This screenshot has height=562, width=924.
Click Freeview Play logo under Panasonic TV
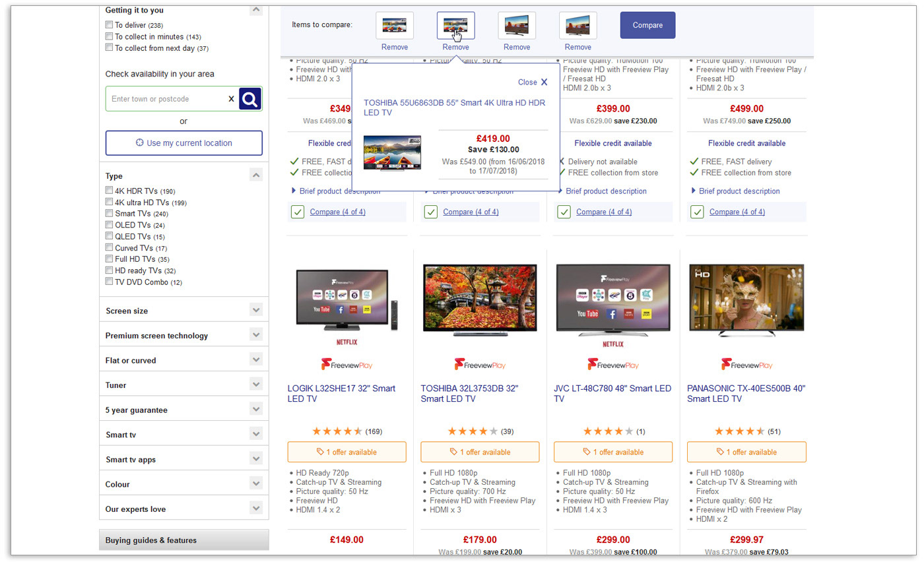746,364
